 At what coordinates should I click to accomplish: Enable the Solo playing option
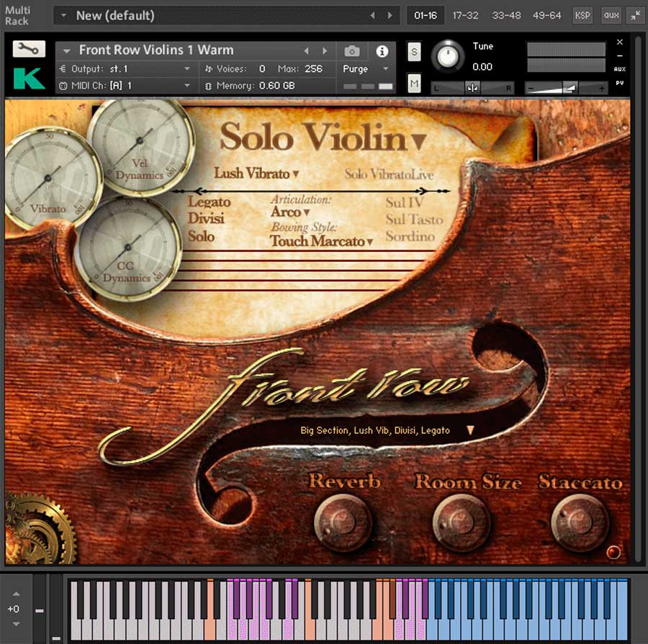point(201,236)
